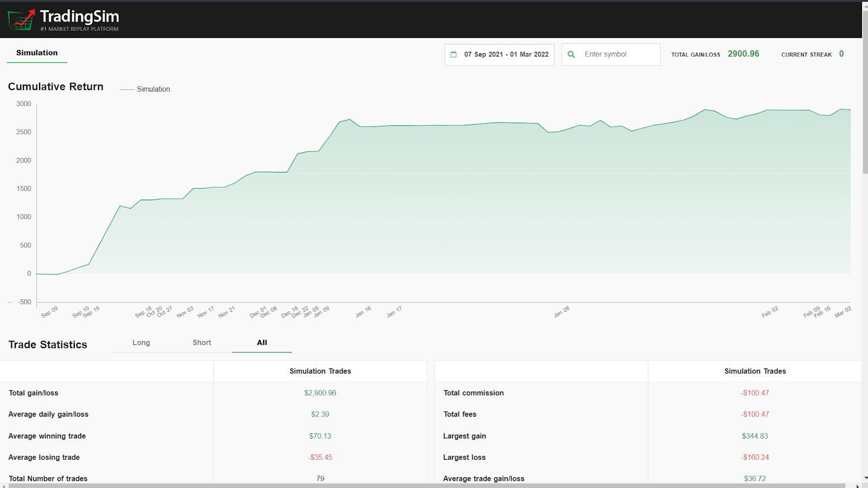Image resolution: width=868 pixels, height=488 pixels.
Task: Click the Largest gain value $344.83
Action: pos(755,435)
